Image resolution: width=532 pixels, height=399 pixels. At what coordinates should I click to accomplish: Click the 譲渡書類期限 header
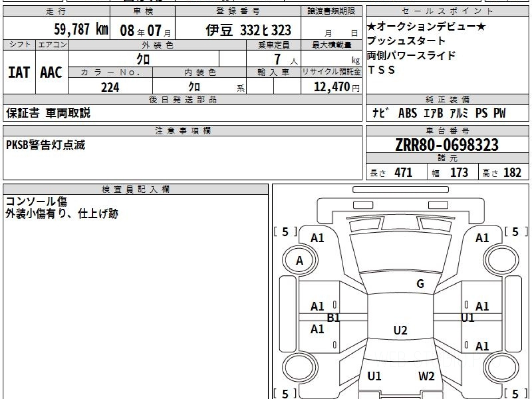pos(331,12)
